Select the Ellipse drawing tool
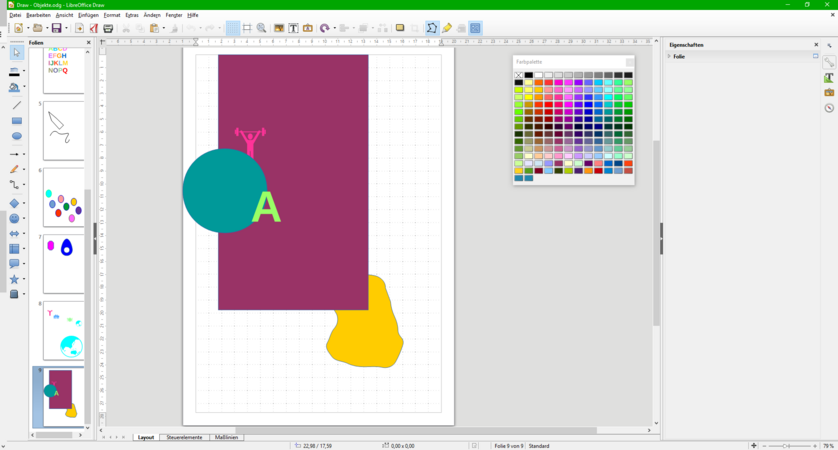 (x=16, y=136)
